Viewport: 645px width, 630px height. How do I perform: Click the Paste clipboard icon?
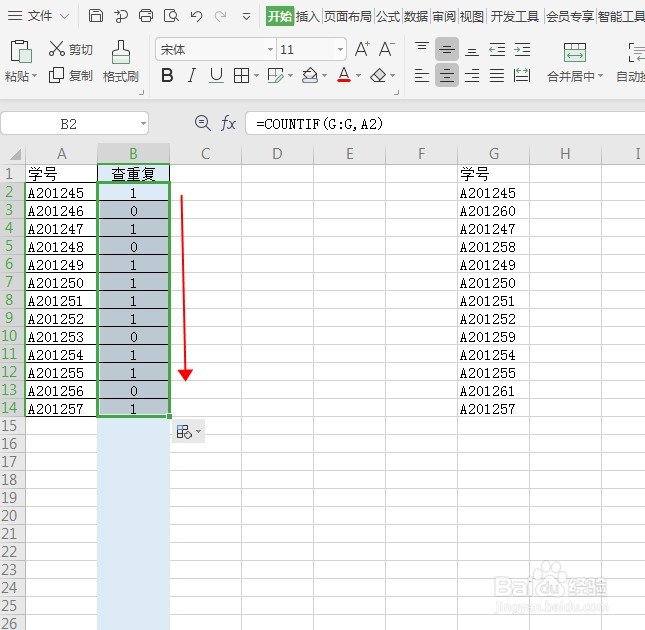(x=21, y=51)
